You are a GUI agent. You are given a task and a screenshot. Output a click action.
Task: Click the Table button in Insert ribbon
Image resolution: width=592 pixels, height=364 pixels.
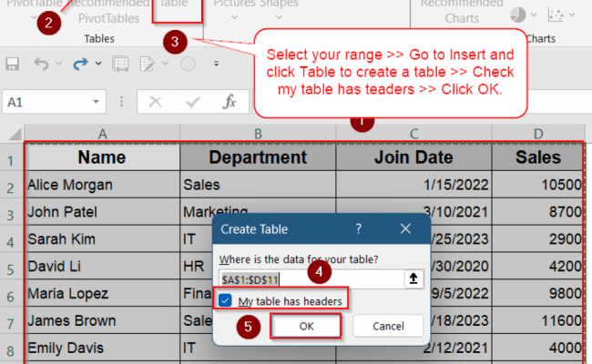click(x=177, y=11)
